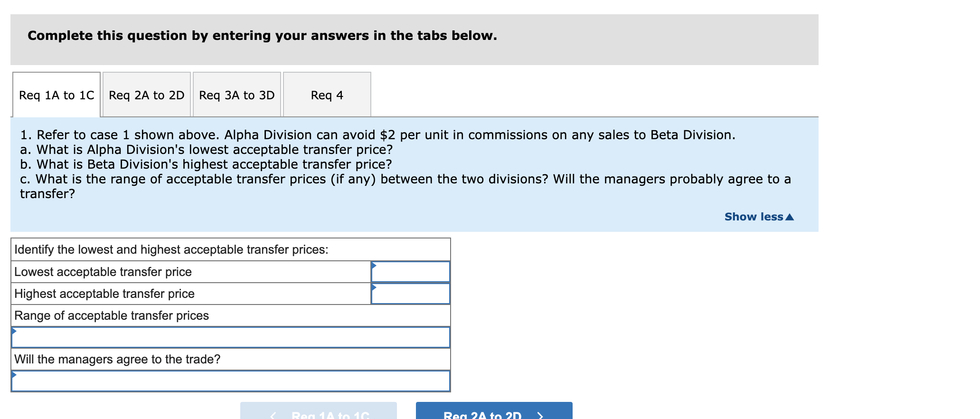Screen dimensions: 980x419
Task: Click the range of acceptable transfer prices row label
Action: click(112, 315)
